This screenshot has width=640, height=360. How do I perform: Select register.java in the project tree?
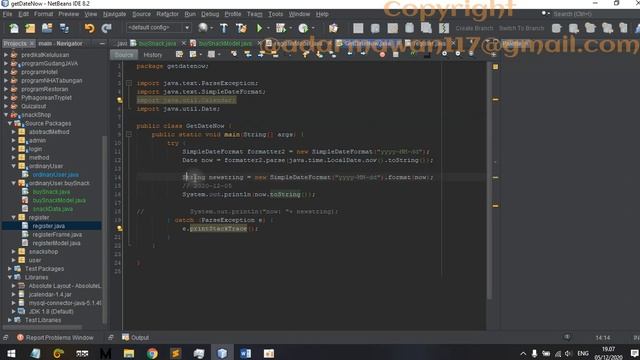tap(49, 226)
